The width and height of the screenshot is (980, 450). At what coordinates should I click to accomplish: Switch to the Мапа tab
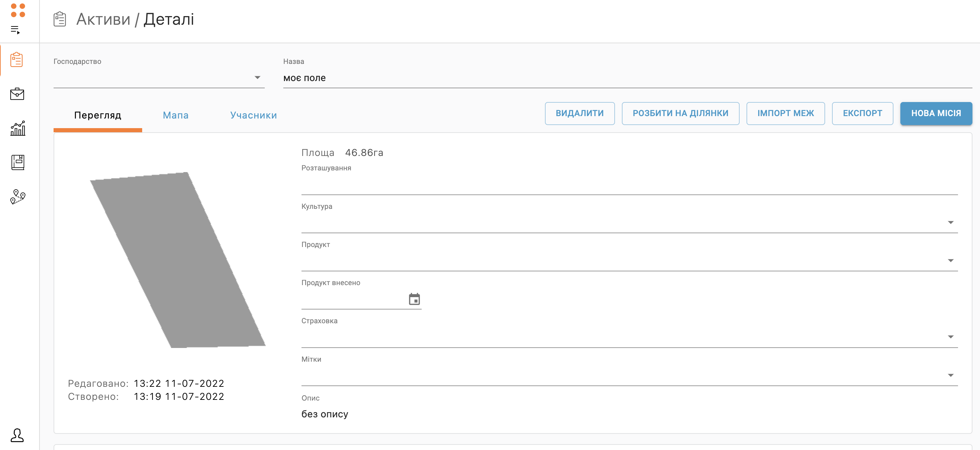[175, 115]
